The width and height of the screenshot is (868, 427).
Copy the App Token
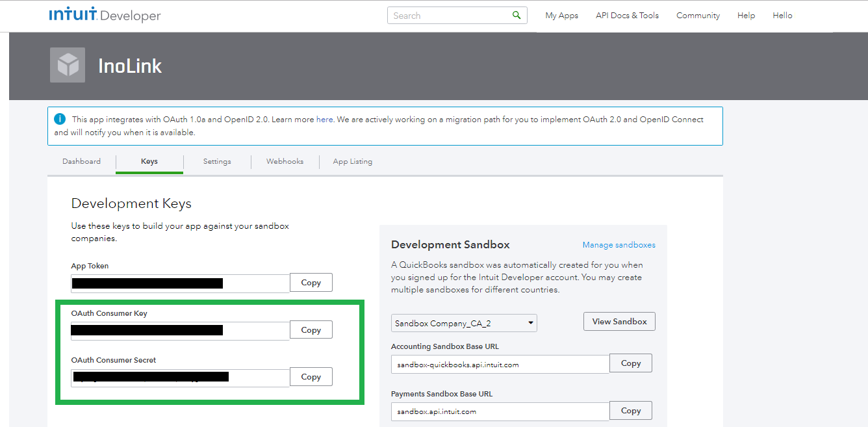[x=311, y=283]
